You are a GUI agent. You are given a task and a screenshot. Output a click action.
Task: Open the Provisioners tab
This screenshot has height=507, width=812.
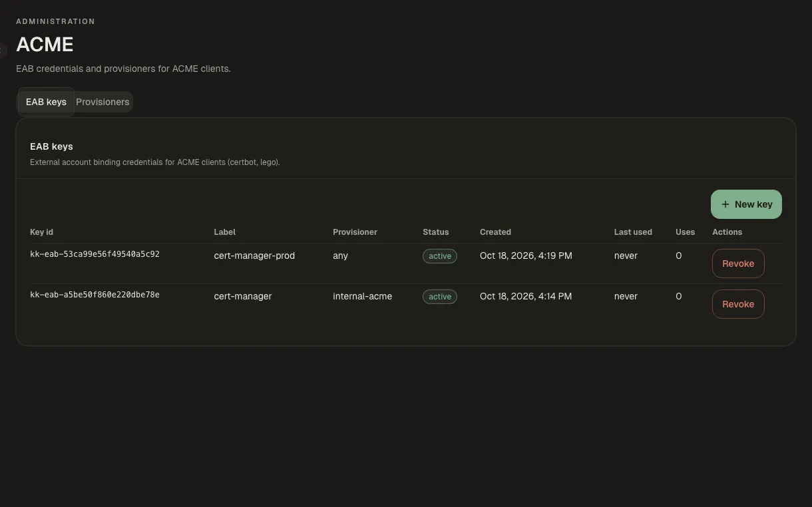(x=102, y=102)
